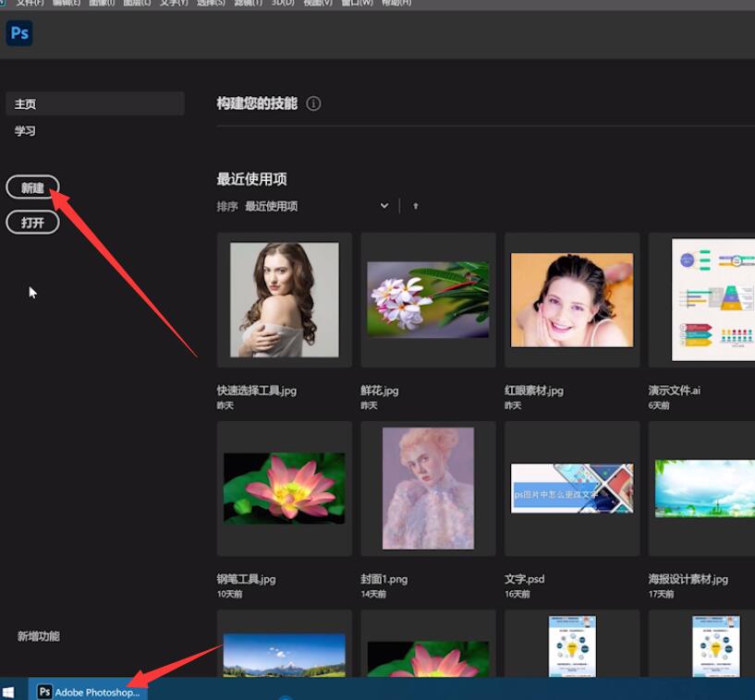The width and height of the screenshot is (755, 700).
Task: Click the file name 演示文件.ai
Action: coord(674,391)
